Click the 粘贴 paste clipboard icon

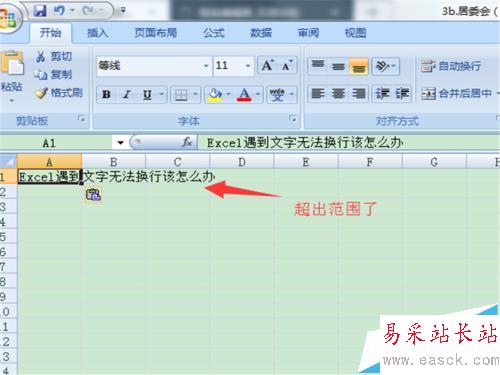coord(12,62)
